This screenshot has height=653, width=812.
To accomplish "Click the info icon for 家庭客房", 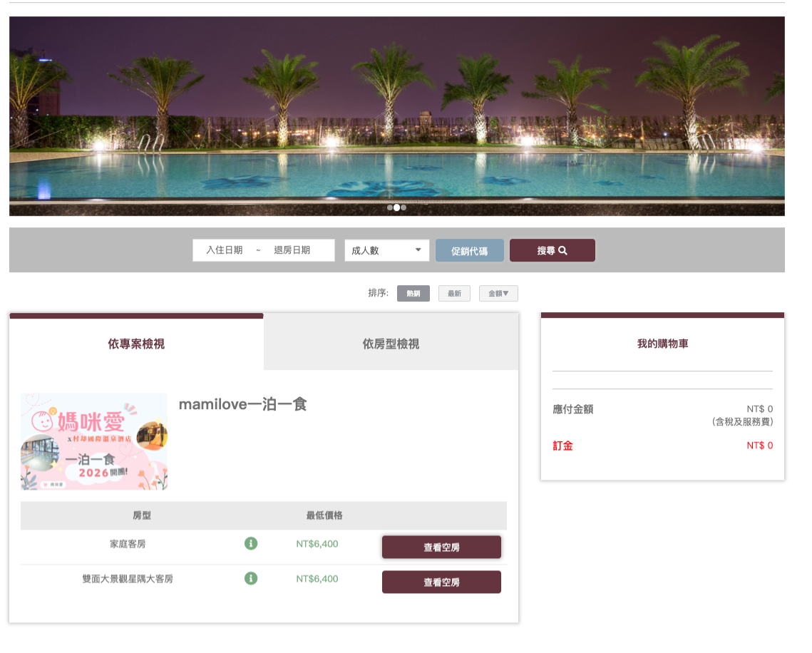I will click(x=251, y=543).
